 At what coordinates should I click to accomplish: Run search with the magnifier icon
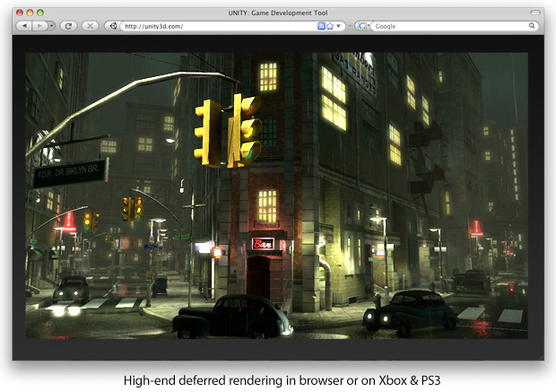coord(533,26)
